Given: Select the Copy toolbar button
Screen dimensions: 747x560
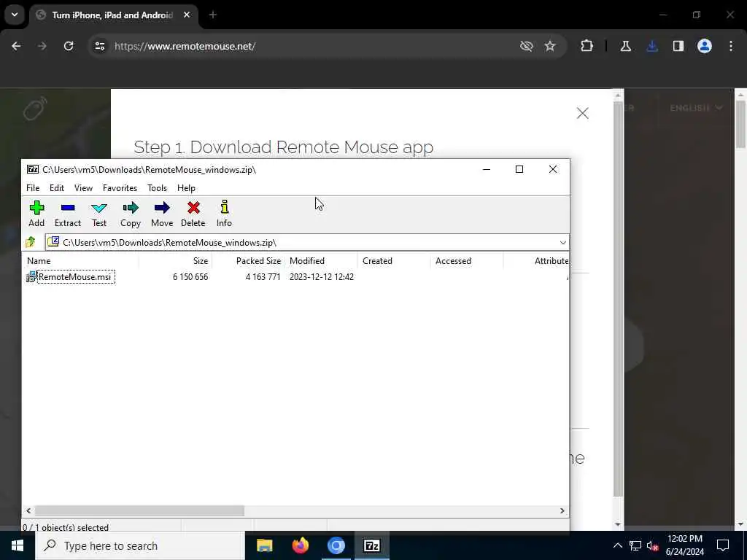Looking at the screenshot, I should [x=130, y=214].
